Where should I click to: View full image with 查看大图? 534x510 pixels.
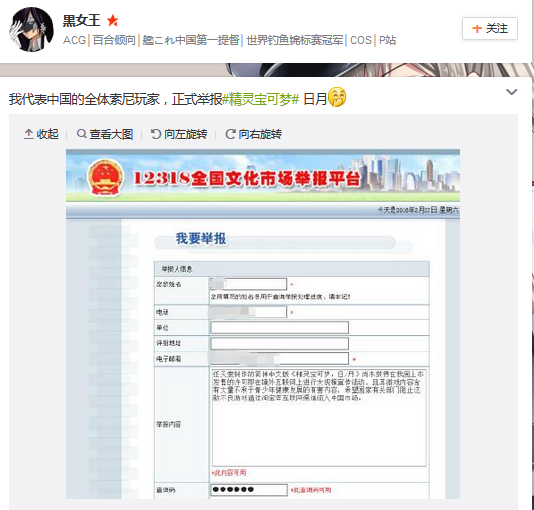(x=105, y=134)
